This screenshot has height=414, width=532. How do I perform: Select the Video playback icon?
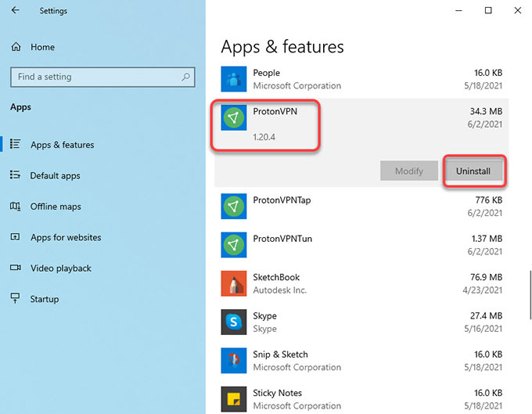(x=16, y=268)
